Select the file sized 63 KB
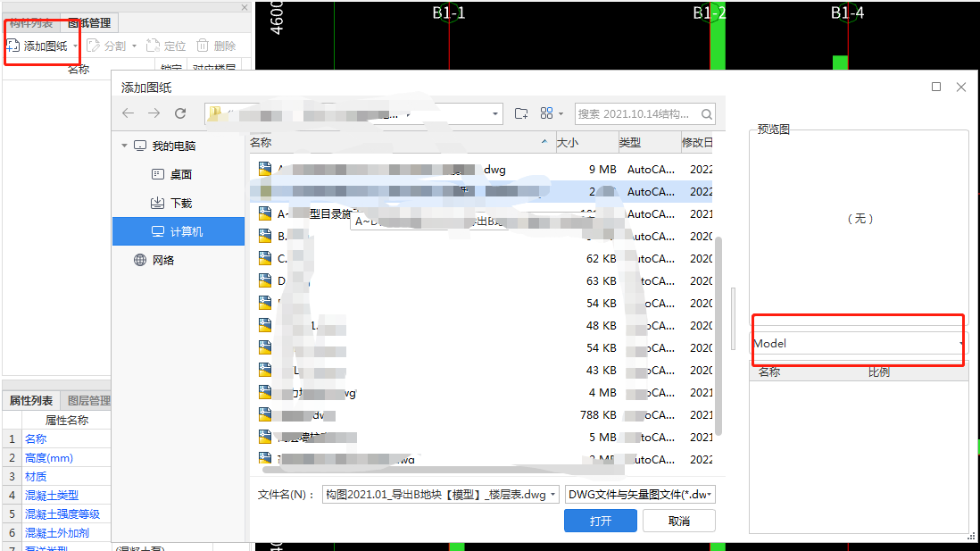 click(x=480, y=280)
